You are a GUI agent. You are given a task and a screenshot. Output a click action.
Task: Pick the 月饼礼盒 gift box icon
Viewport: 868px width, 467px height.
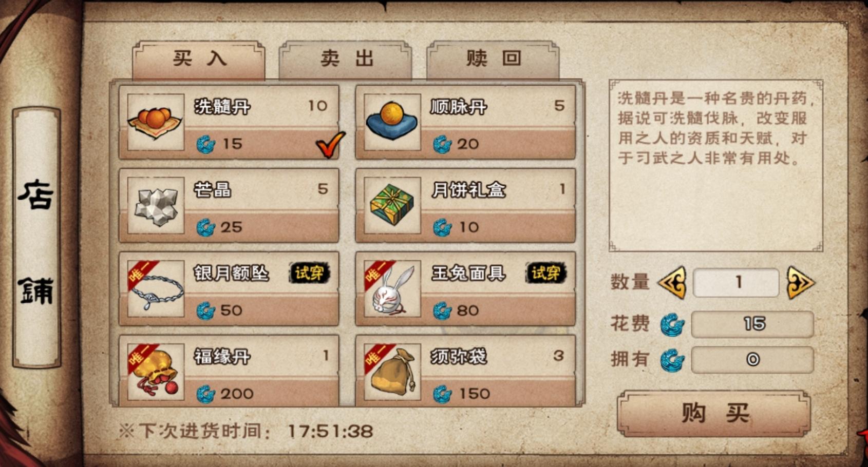[x=392, y=205]
